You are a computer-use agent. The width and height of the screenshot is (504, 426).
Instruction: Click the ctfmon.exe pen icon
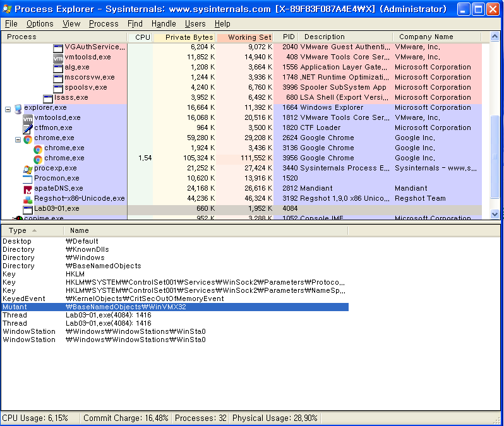28,129
